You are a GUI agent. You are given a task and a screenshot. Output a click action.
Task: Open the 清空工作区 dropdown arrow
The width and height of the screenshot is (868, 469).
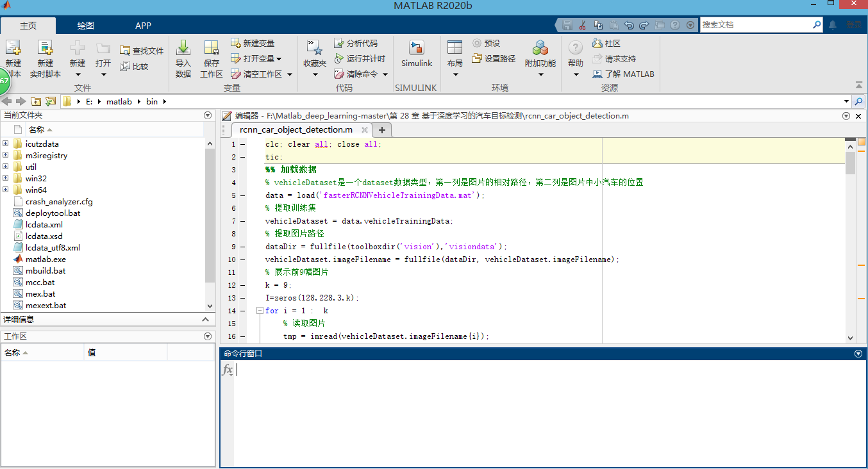pyautogui.click(x=290, y=74)
